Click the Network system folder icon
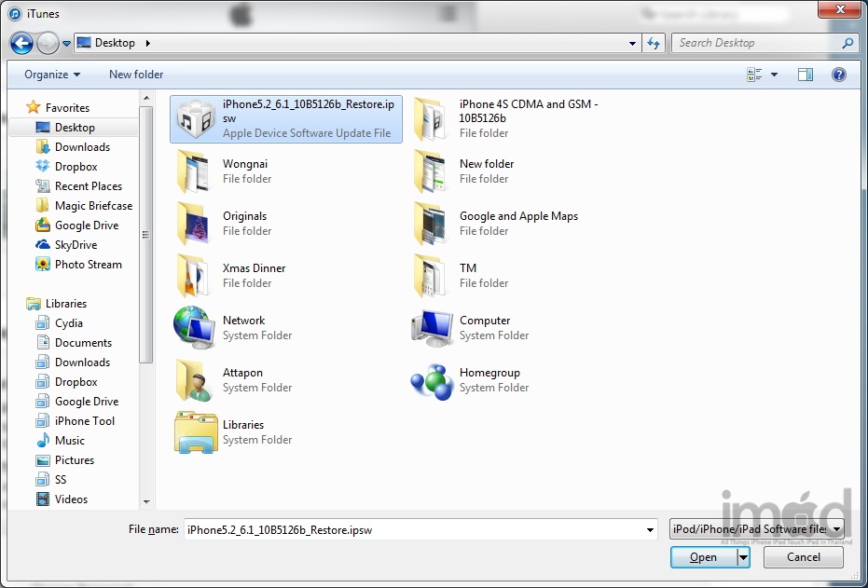868x588 pixels. click(x=194, y=327)
